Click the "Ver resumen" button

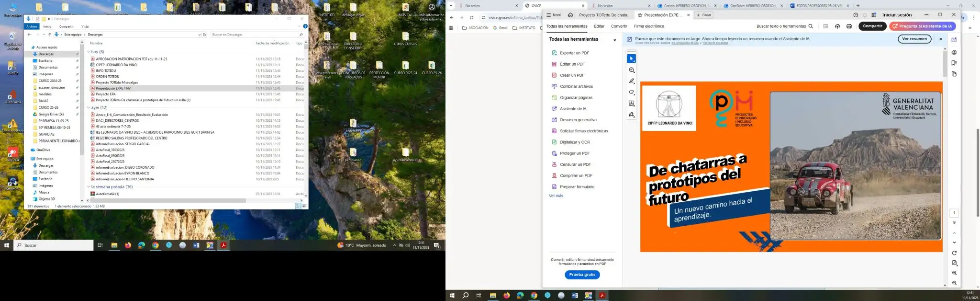[914, 39]
